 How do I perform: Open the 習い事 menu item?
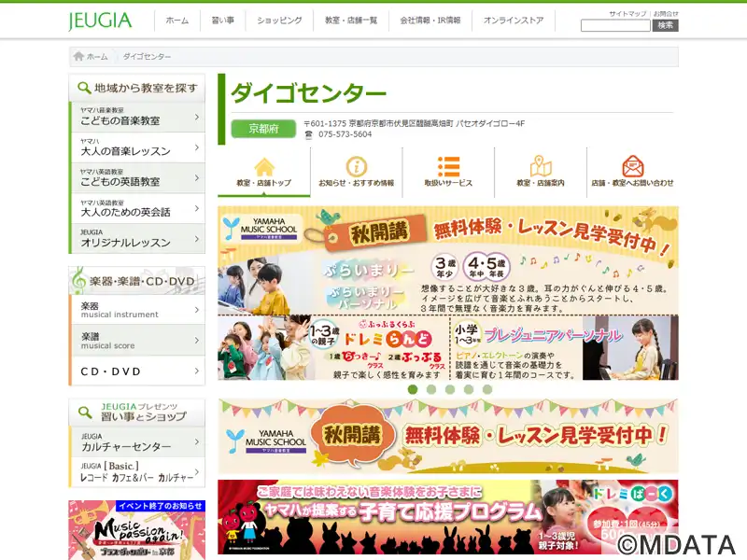[x=222, y=21]
